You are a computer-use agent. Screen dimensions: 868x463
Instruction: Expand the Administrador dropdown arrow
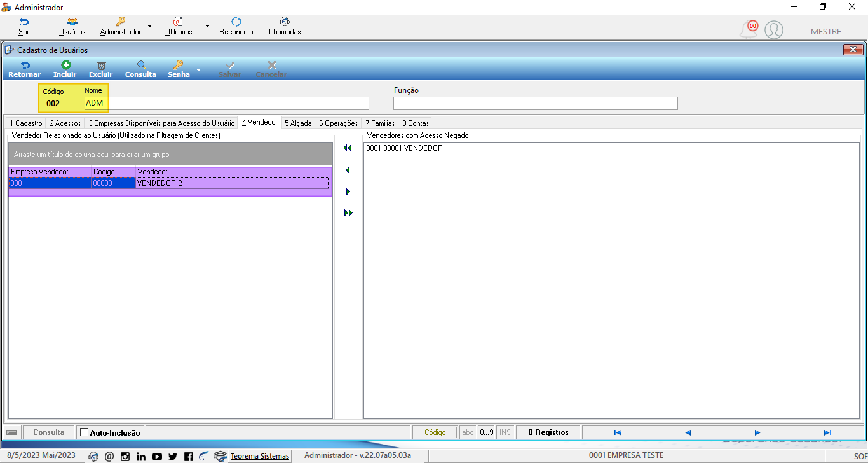pyautogui.click(x=149, y=26)
